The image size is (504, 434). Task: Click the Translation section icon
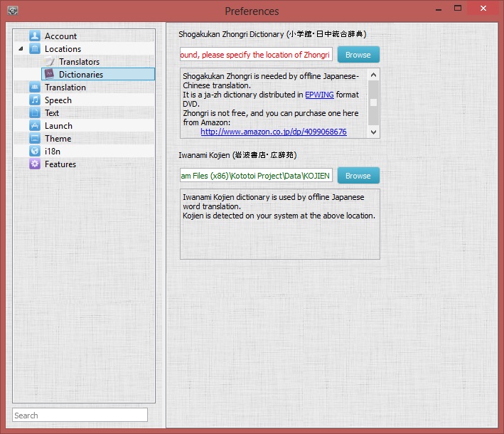(x=35, y=88)
